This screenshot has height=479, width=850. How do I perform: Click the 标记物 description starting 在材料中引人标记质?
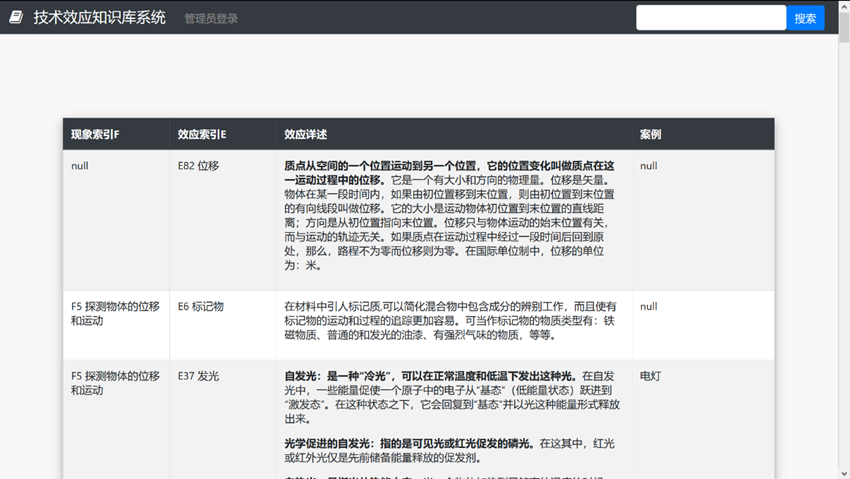(450, 321)
